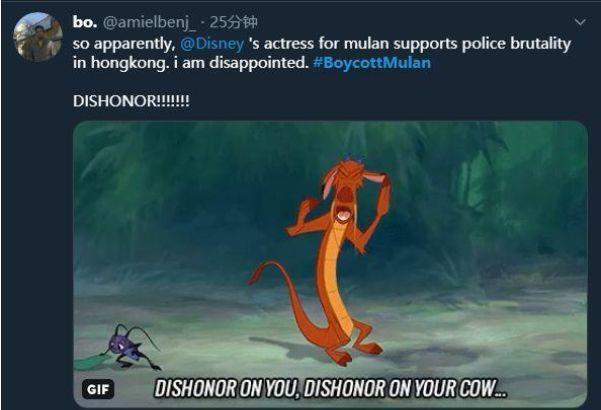
Task: Open the tweet author's profile avatar
Action: point(38,37)
